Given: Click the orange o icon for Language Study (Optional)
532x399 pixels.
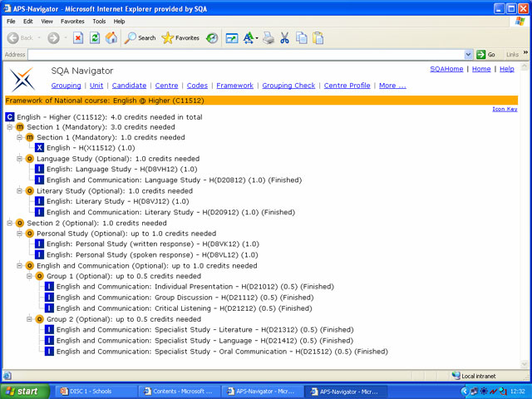Looking at the screenshot, I should 30,159.
